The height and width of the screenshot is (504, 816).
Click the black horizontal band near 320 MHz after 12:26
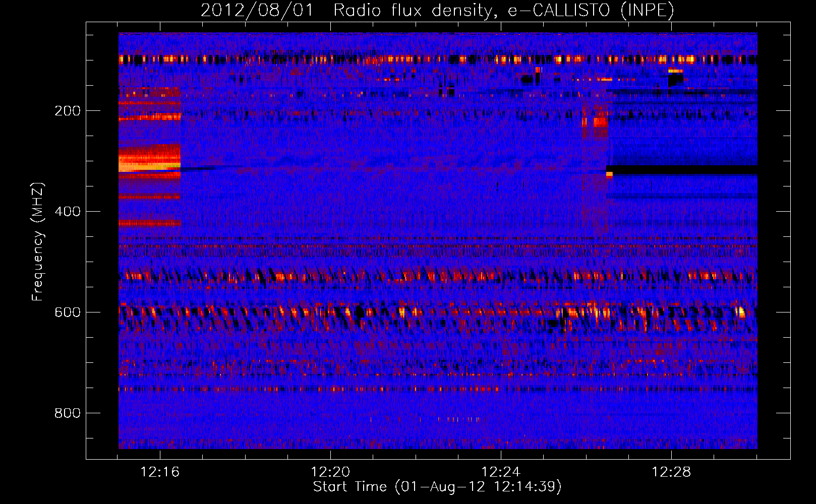[x=682, y=170]
